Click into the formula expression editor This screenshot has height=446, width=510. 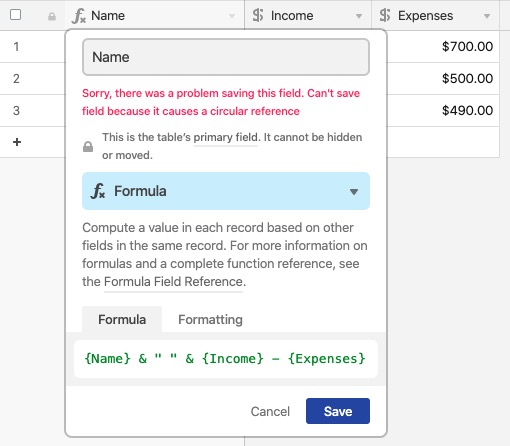(x=226, y=359)
